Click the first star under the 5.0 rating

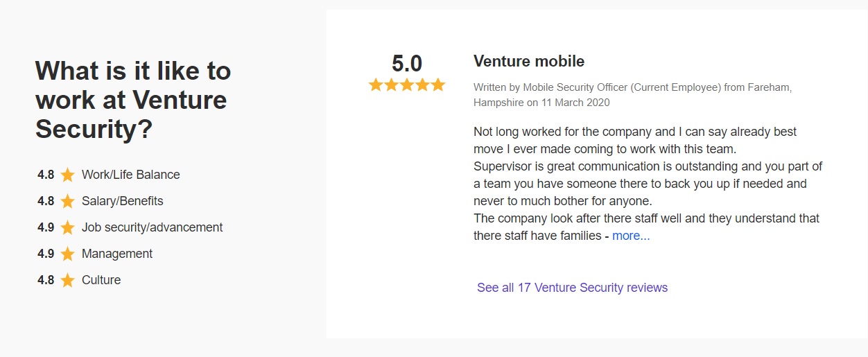tap(376, 85)
